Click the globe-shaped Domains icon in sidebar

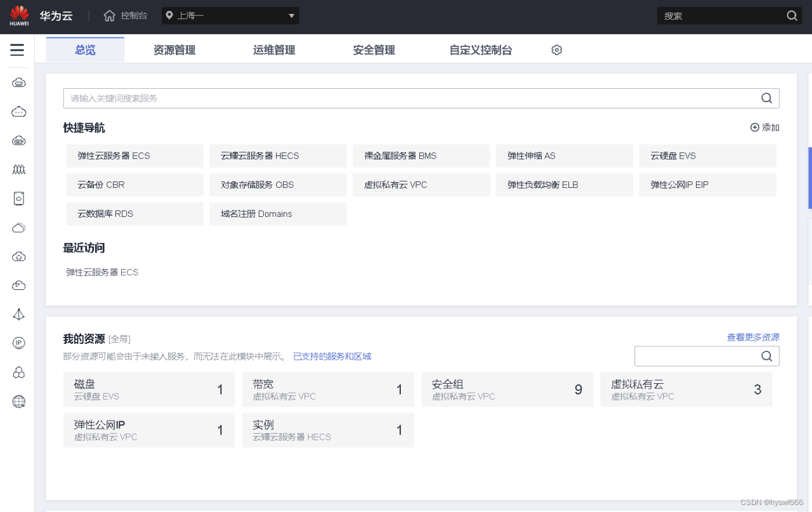pyautogui.click(x=18, y=401)
